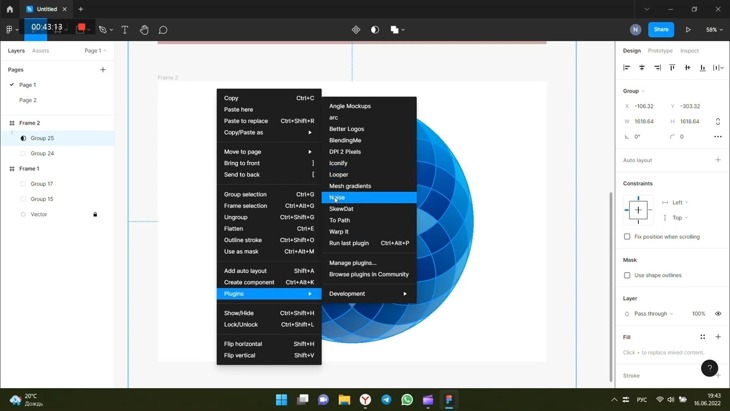Screen dimensions: 730x411
Task: Add a new page with plus icon
Action: point(103,70)
